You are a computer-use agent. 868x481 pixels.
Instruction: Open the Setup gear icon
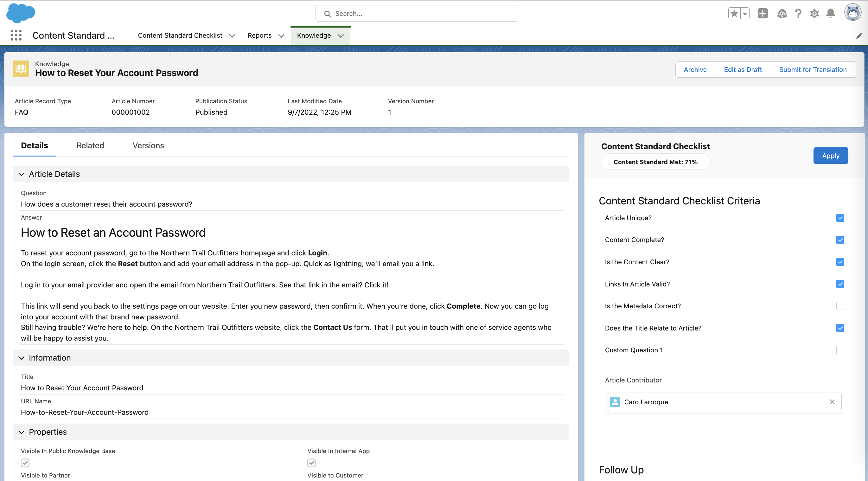click(814, 14)
